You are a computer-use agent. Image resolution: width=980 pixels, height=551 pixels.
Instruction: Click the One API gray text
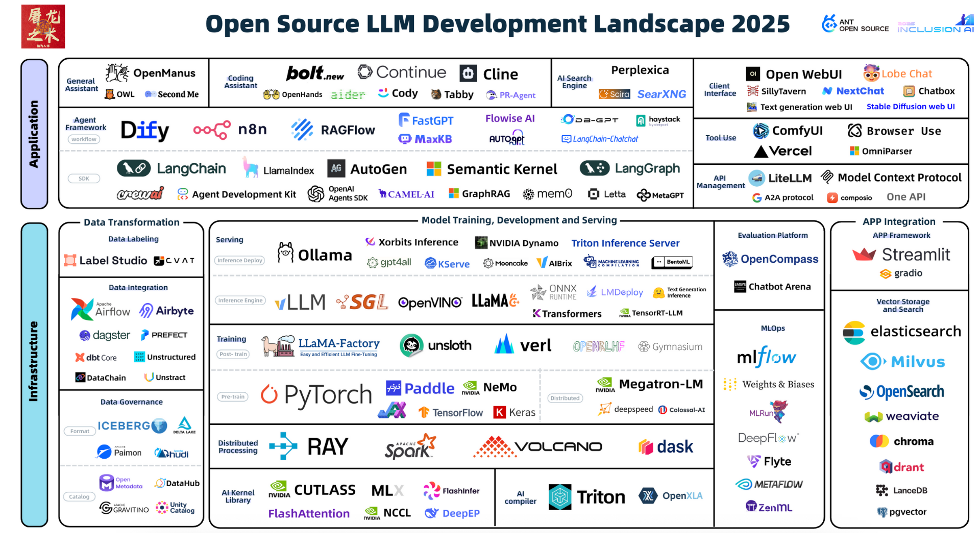(x=906, y=197)
